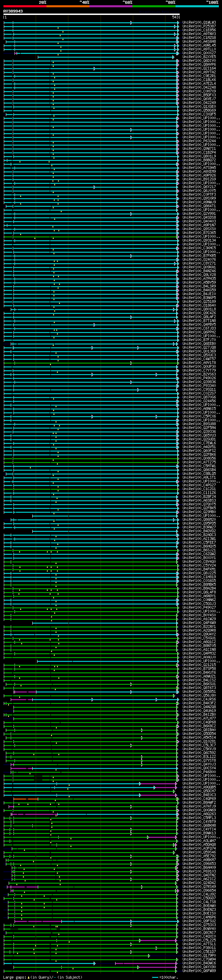Select the UniRef100_C3XQF5 label
The height and width of the screenshot is (980, 222).
(x=199, y=114)
